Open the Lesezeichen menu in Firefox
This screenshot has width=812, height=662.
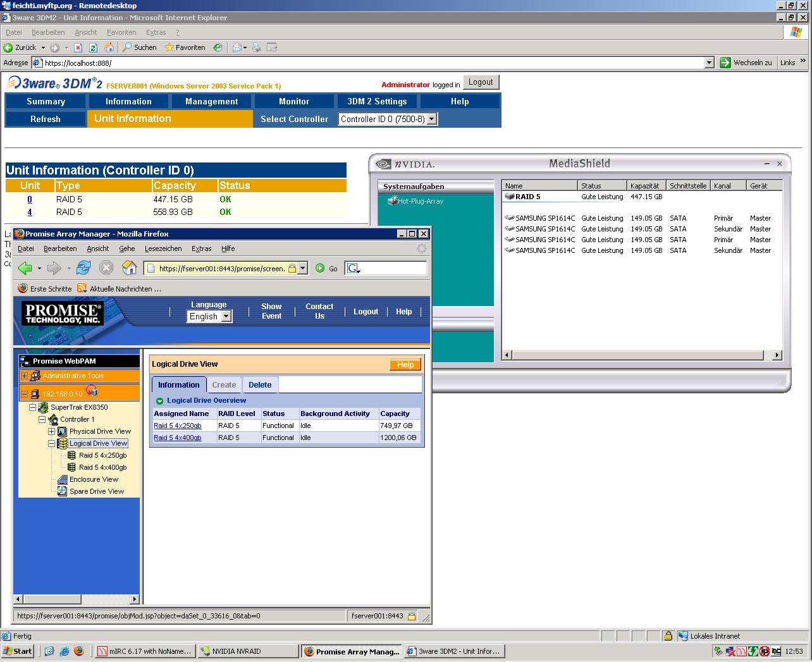coord(163,248)
